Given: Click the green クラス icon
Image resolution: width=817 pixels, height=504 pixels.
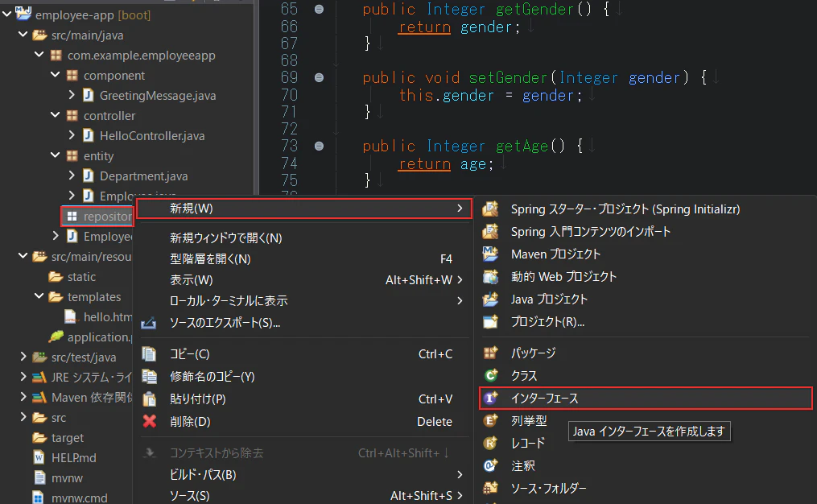Looking at the screenshot, I should pyautogui.click(x=490, y=375).
